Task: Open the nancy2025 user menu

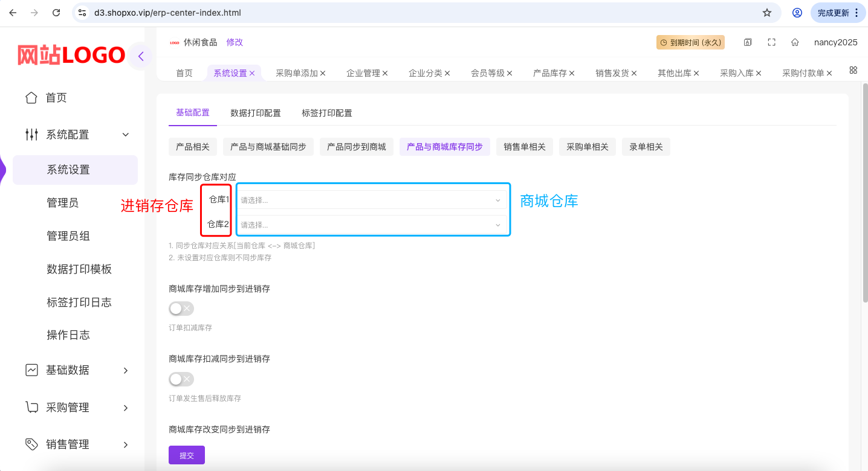Action: 836,42
